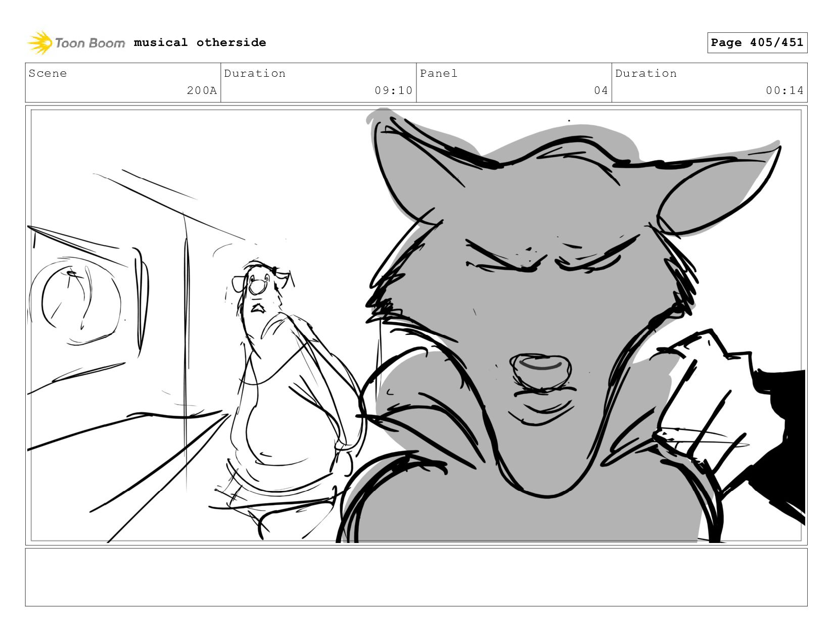This screenshot has width=834, height=644.
Task: Select the 'Panel' header label
Action: (x=438, y=73)
